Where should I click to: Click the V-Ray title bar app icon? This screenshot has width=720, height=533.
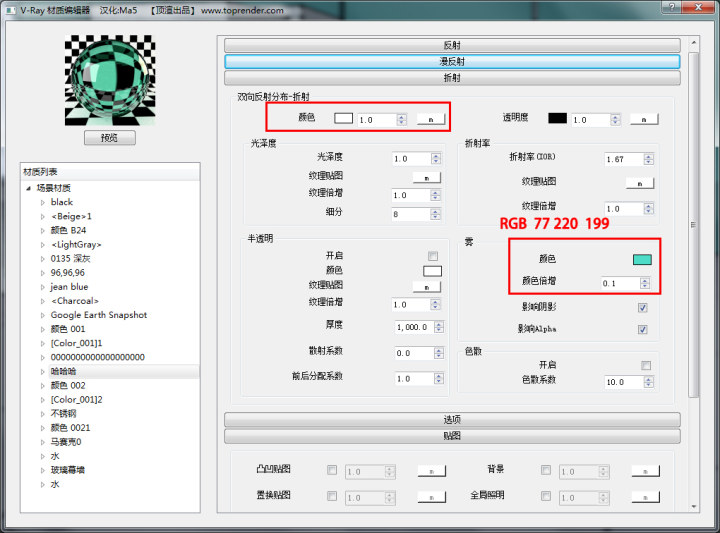pyautogui.click(x=10, y=10)
